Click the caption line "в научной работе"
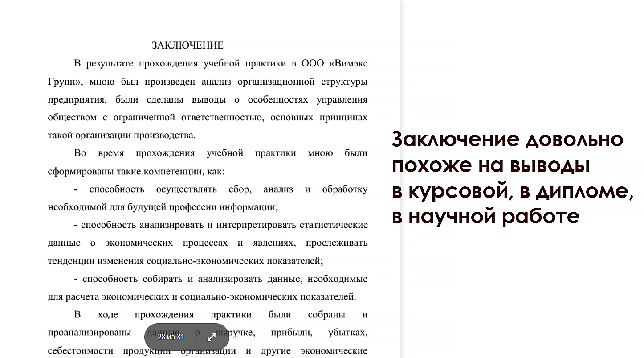 pyautogui.click(x=486, y=217)
